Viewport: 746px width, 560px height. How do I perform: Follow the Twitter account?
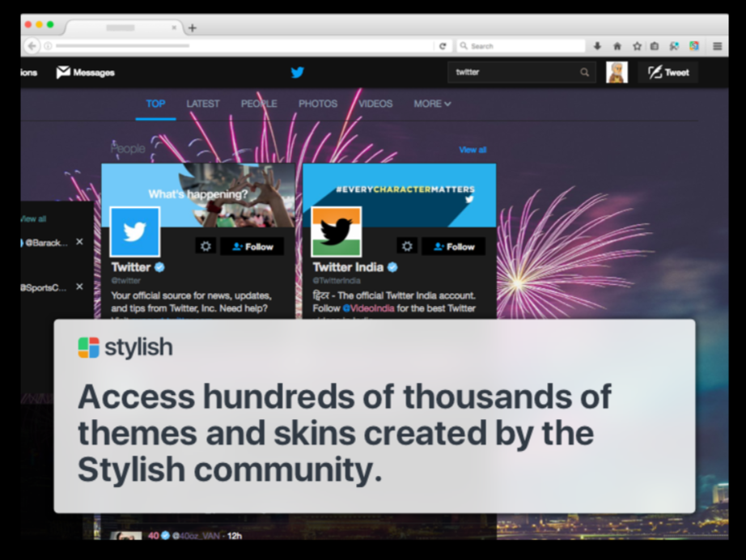[x=252, y=247]
